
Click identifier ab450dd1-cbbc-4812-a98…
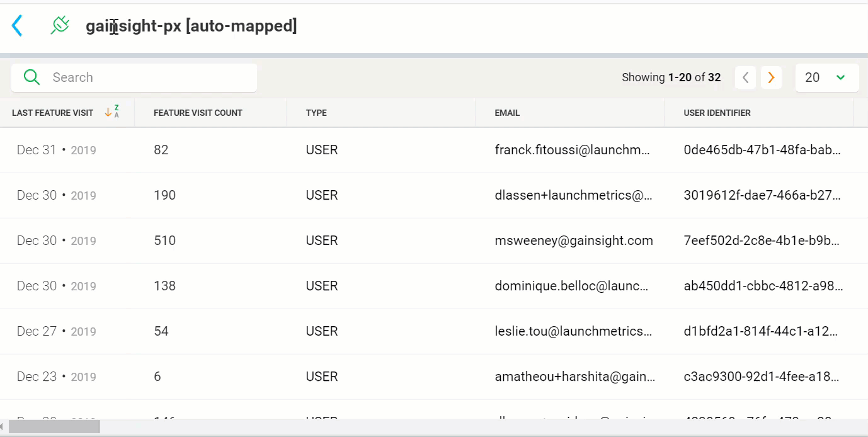[763, 286]
